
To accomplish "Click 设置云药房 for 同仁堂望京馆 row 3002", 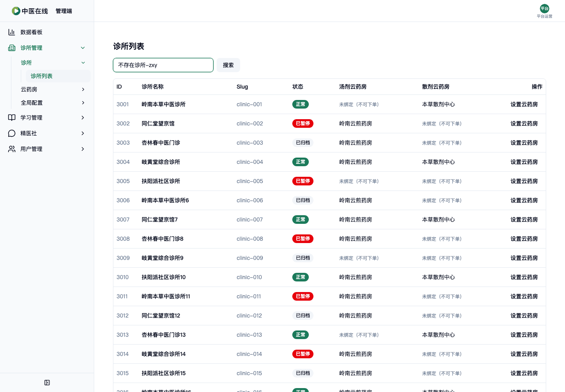I will [524, 123].
